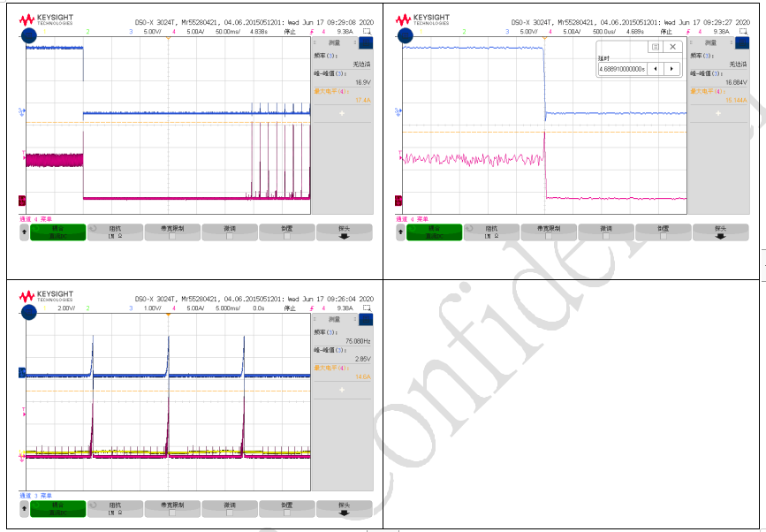Image resolution: width=766 pixels, height=532 pixels.
Task: Click the trigger edge icon in 09:26:04 capture
Action: pyautogui.click(x=313, y=308)
